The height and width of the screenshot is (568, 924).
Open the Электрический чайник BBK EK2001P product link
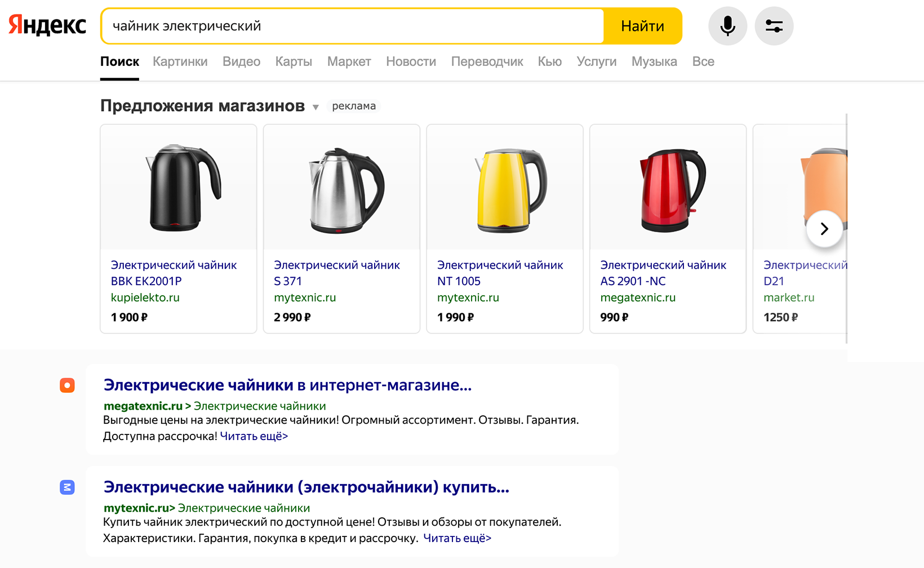[174, 273]
